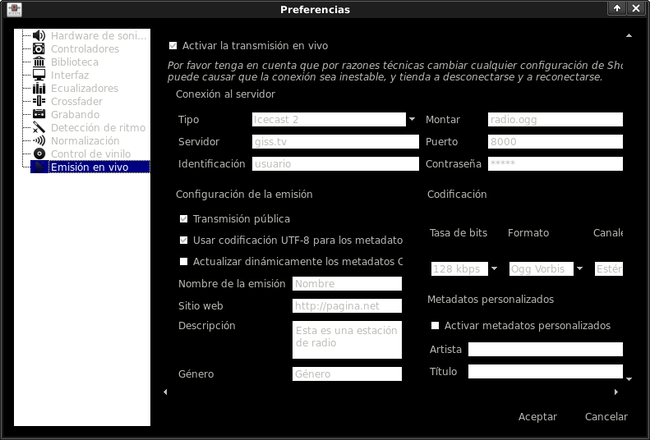Enable Activar metadatos personalizados
The image size is (650, 440).
(x=435, y=326)
